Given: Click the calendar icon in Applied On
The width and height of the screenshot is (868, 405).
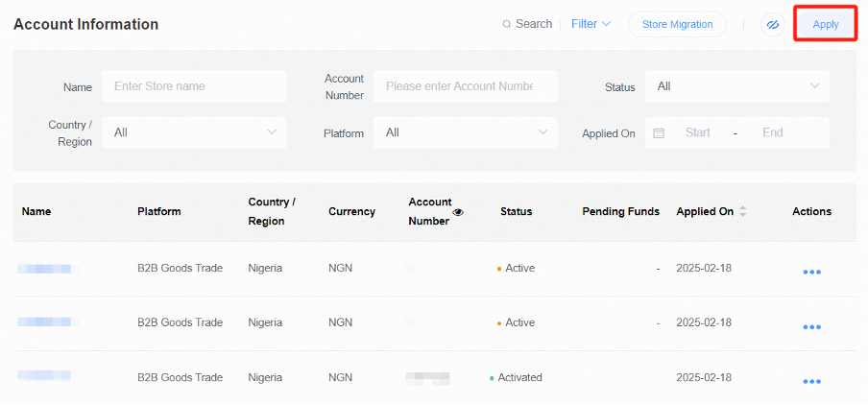Looking at the screenshot, I should [x=659, y=132].
